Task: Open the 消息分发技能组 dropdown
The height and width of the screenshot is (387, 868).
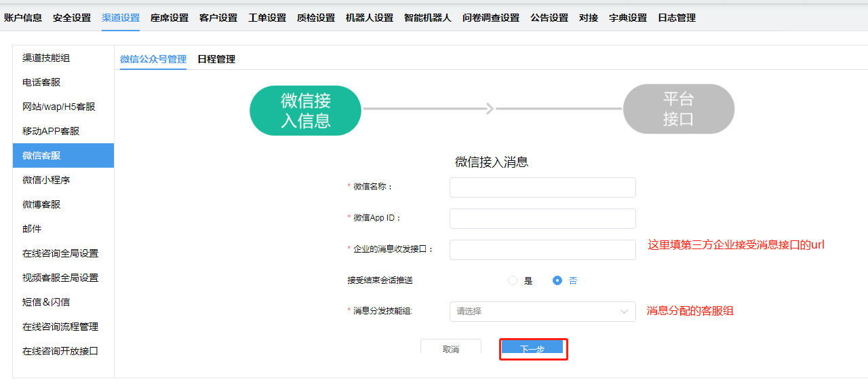Action: [542, 312]
